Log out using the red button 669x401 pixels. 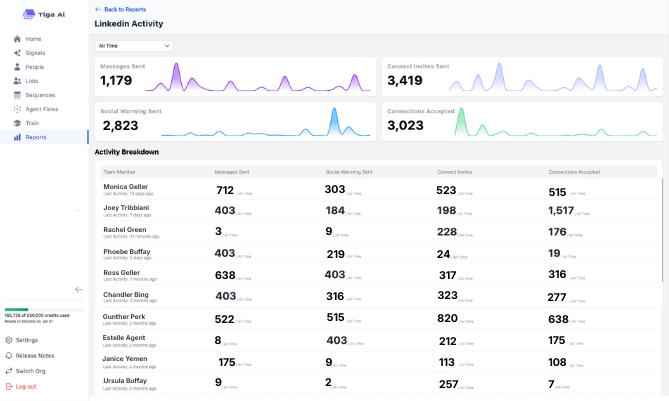26,386
